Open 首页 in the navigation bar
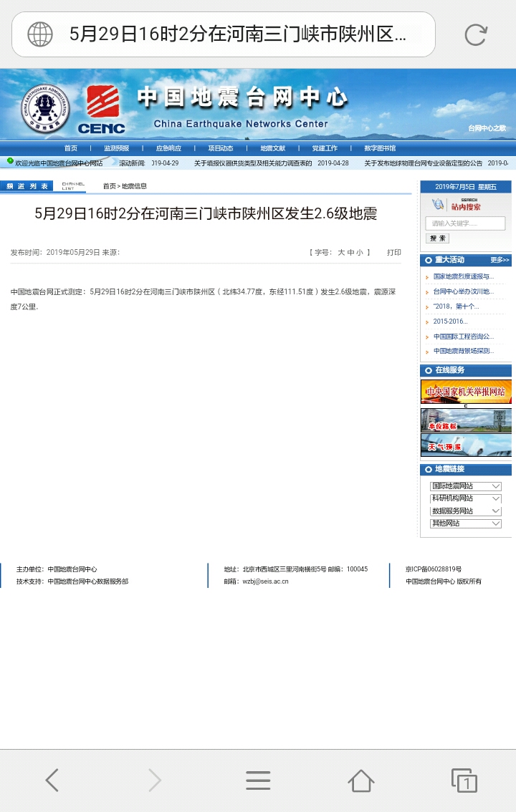This screenshot has width=516, height=812. [x=71, y=148]
